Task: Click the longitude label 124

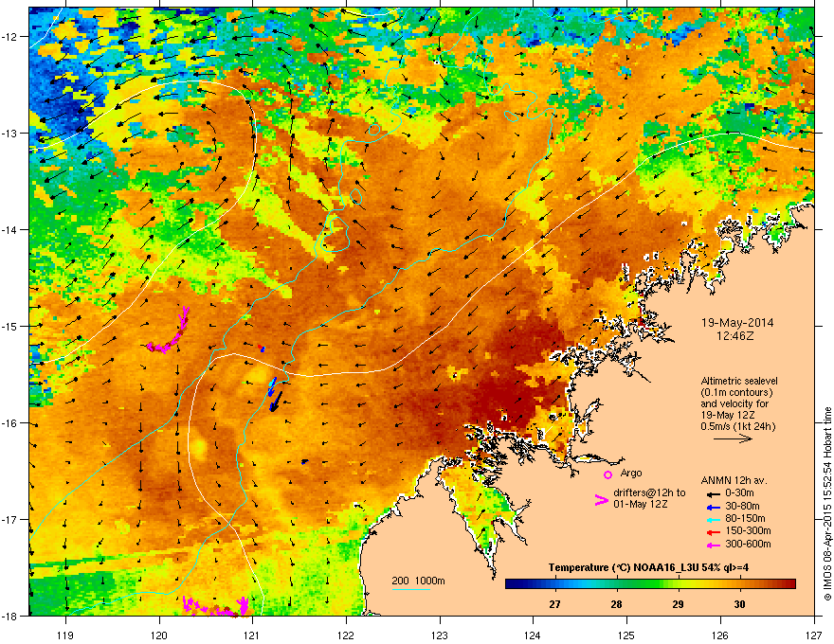Action: [x=533, y=635]
